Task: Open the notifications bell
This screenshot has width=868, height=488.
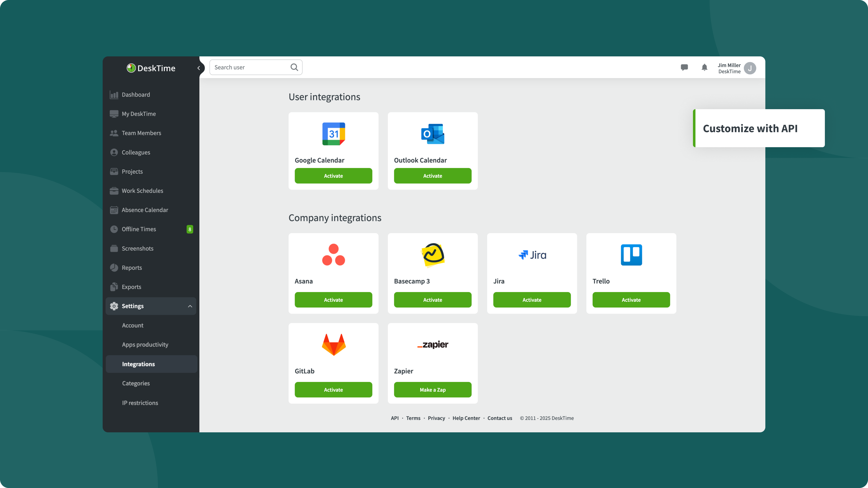Action: click(704, 67)
